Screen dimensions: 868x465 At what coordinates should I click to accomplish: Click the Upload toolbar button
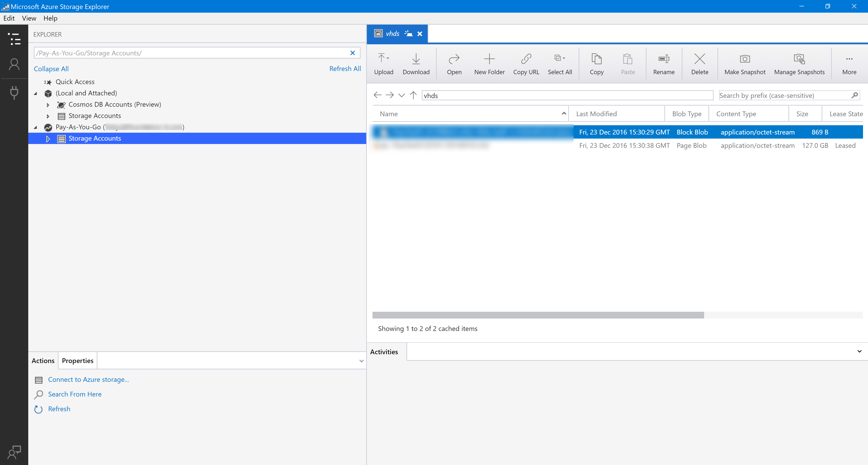(383, 64)
